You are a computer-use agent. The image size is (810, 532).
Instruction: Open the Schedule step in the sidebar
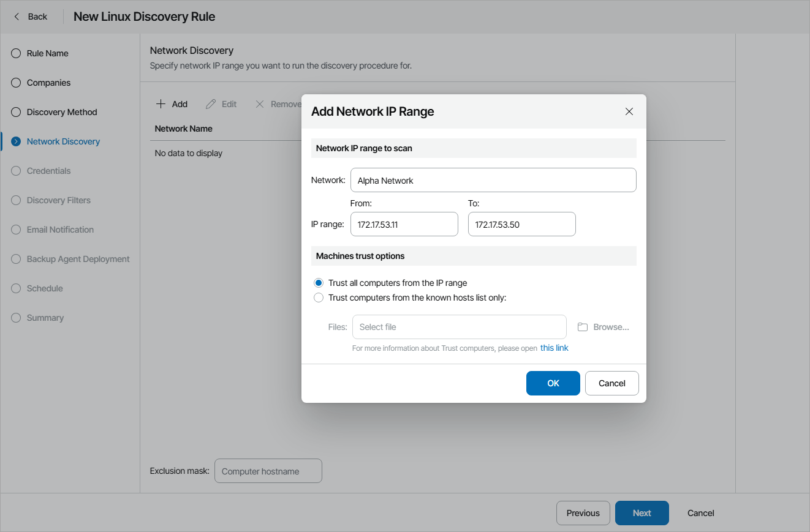click(15, 288)
